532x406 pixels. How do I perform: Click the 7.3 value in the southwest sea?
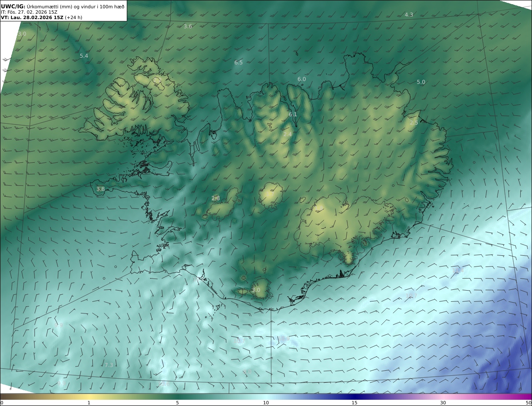[109, 365]
